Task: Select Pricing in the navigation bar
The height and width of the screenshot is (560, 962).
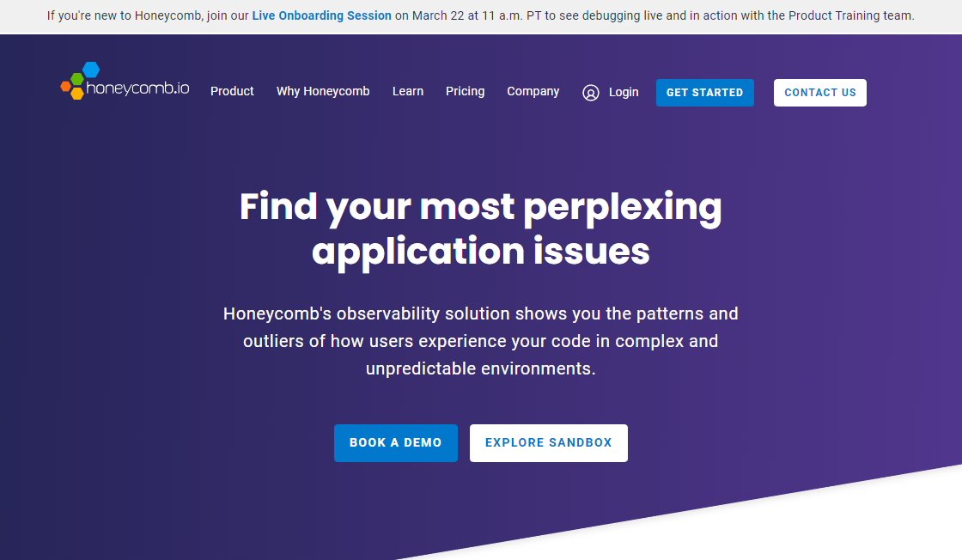Action: [x=465, y=91]
